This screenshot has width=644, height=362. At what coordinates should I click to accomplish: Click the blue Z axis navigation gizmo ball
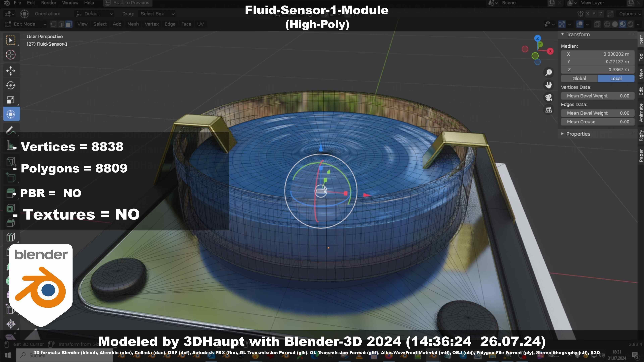tap(538, 38)
